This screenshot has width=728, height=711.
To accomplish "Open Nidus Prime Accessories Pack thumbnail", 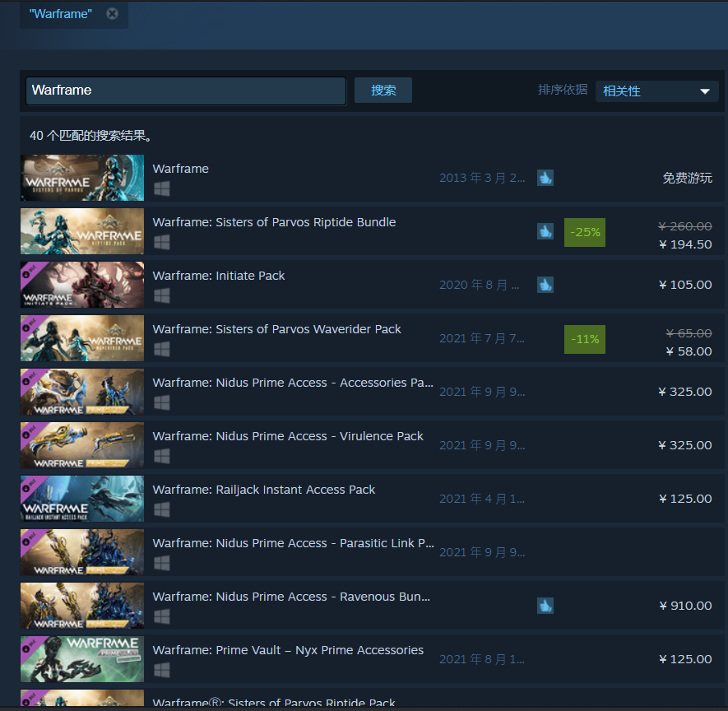I will [x=82, y=392].
